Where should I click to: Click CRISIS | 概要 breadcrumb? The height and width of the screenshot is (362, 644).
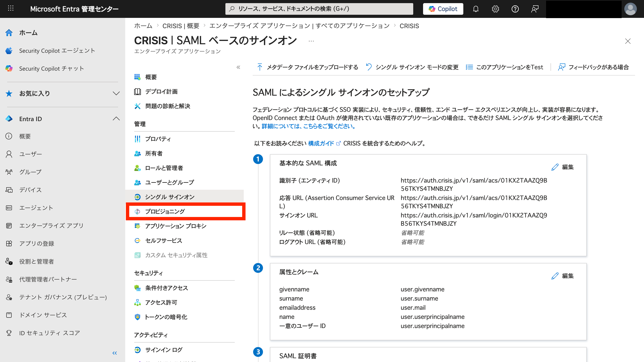(181, 26)
